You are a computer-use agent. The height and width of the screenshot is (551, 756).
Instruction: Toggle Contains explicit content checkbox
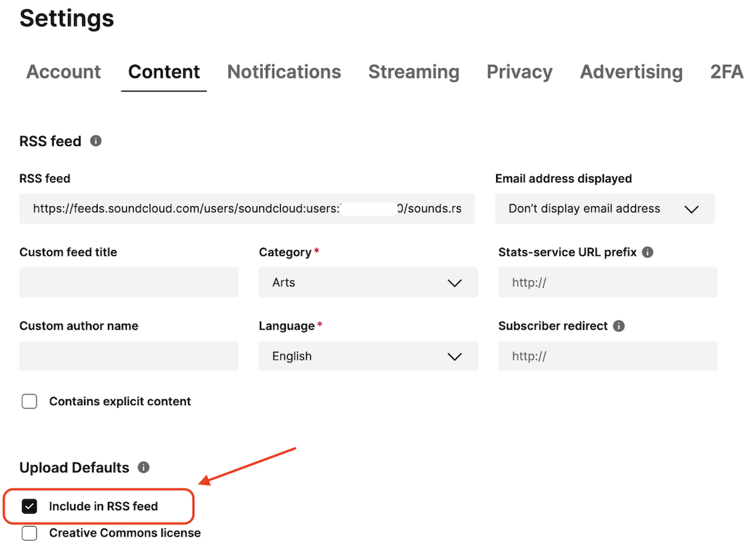click(30, 402)
